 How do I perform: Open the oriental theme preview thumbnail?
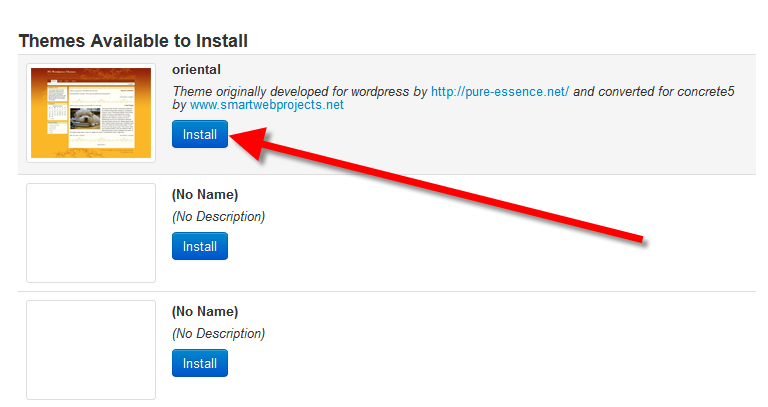click(x=91, y=113)
